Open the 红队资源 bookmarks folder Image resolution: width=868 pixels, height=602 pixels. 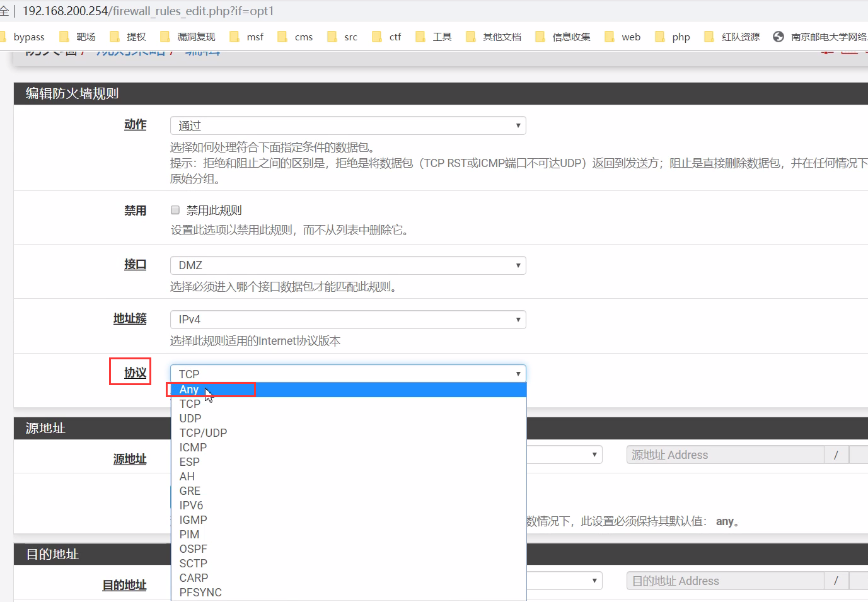(741, 37)
